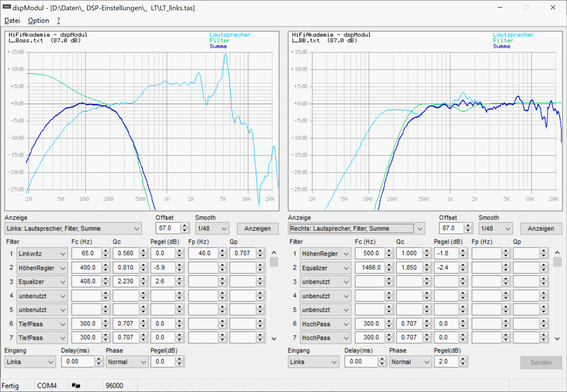
Task: Decrease Pegel of right HöhenRegler filter 1
Action: pyautogui.click(x=463, y=256)
